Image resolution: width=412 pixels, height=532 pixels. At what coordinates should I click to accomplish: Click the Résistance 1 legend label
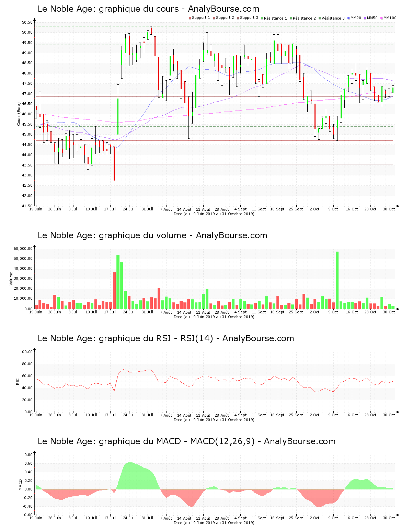pos(275,18)
